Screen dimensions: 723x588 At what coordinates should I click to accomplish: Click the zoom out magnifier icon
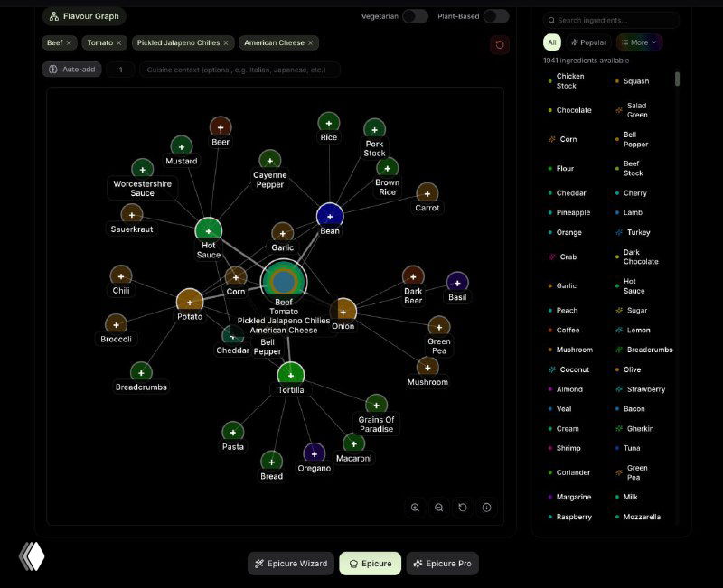point(439,508)
